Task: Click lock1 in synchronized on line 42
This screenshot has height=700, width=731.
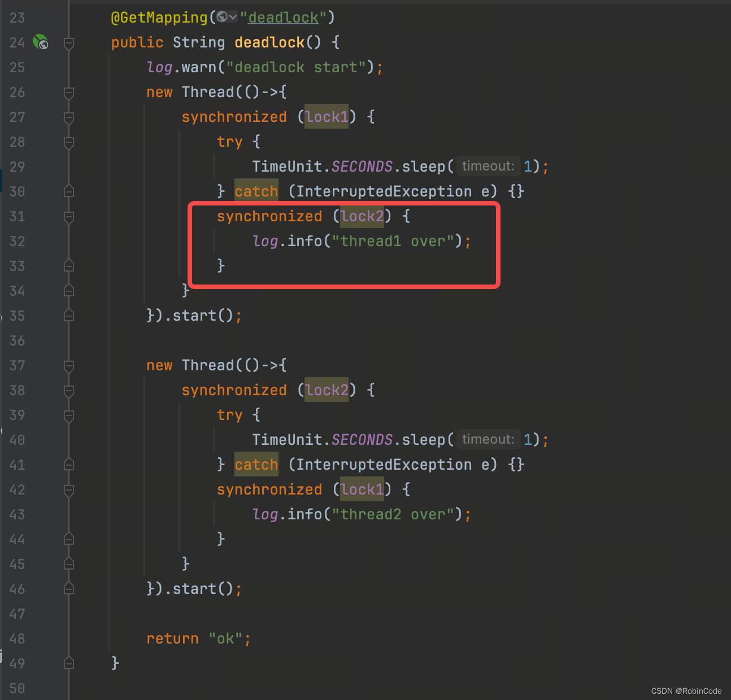Action: click(x=362, y=489)
